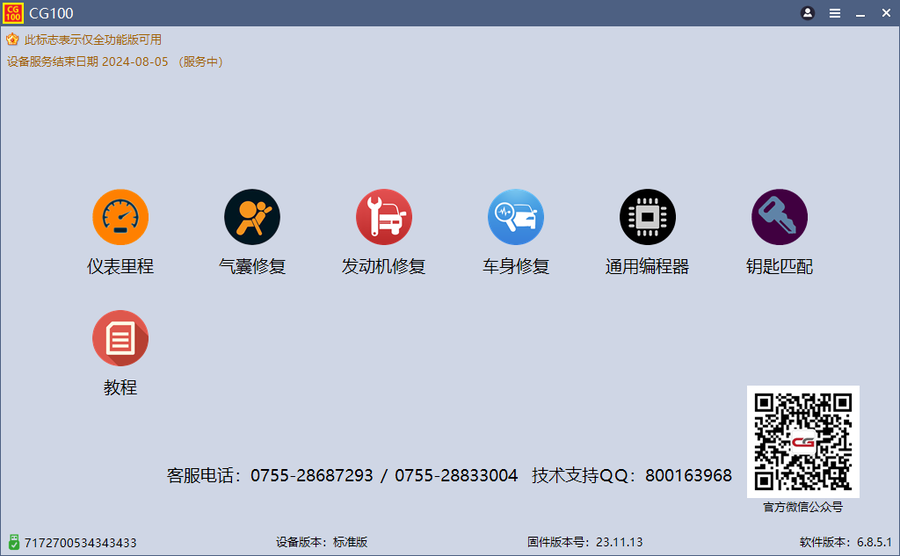Screen dimensions: 900x556
Task: Open the hamburger menu in title bar
Action: [x=835, y=13]
